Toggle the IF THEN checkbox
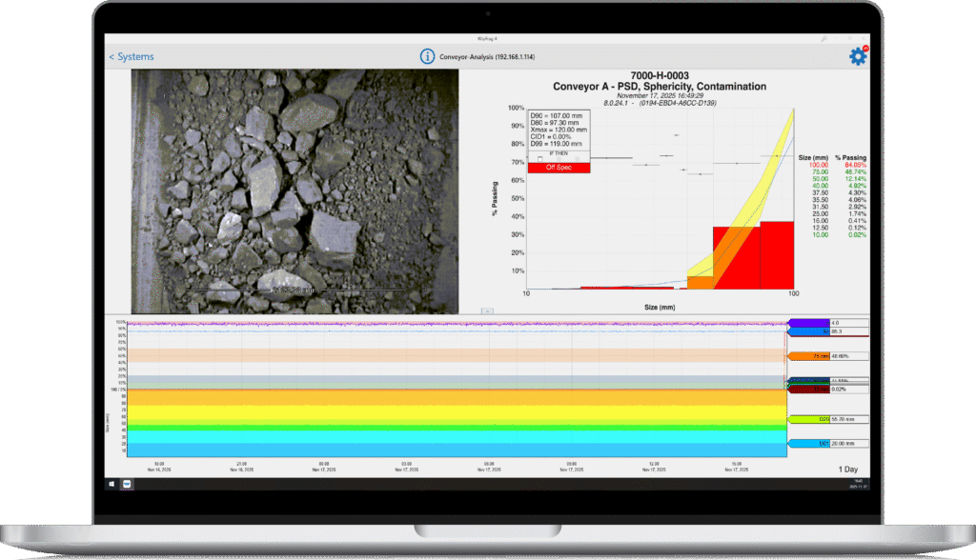976x560 pixels. [540, 158]
